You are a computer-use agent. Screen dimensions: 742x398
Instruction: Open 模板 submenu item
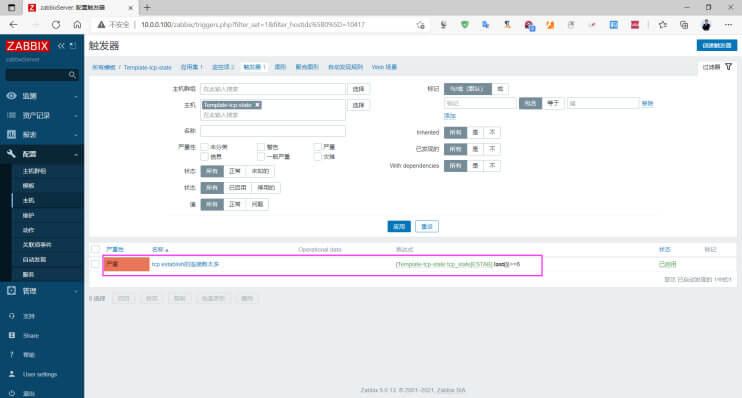[x=28, y=186]
